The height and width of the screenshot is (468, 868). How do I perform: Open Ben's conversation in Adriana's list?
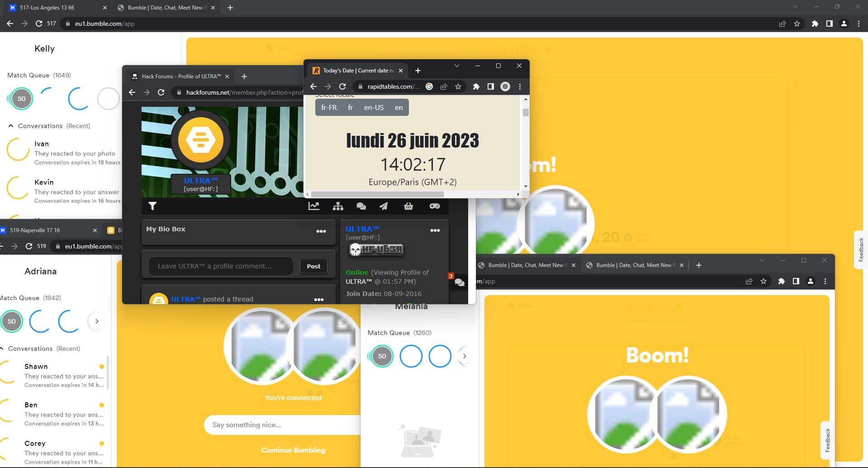pyautogui.click(x=54, y=414)
